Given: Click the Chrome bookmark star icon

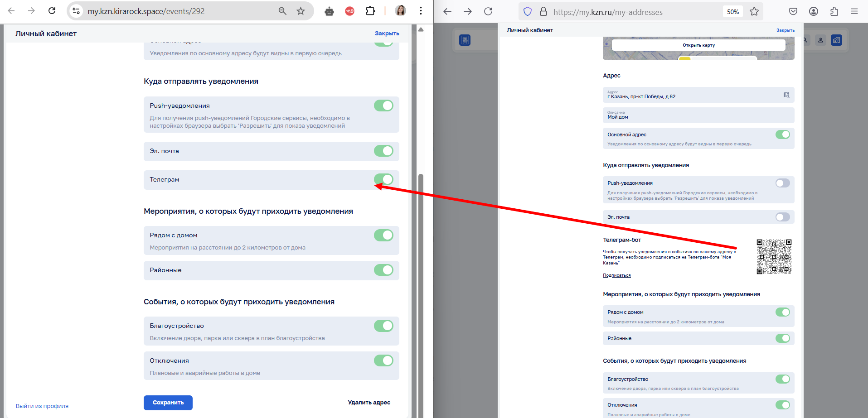Looking at the screenshot, I should (x=301, y=11).
